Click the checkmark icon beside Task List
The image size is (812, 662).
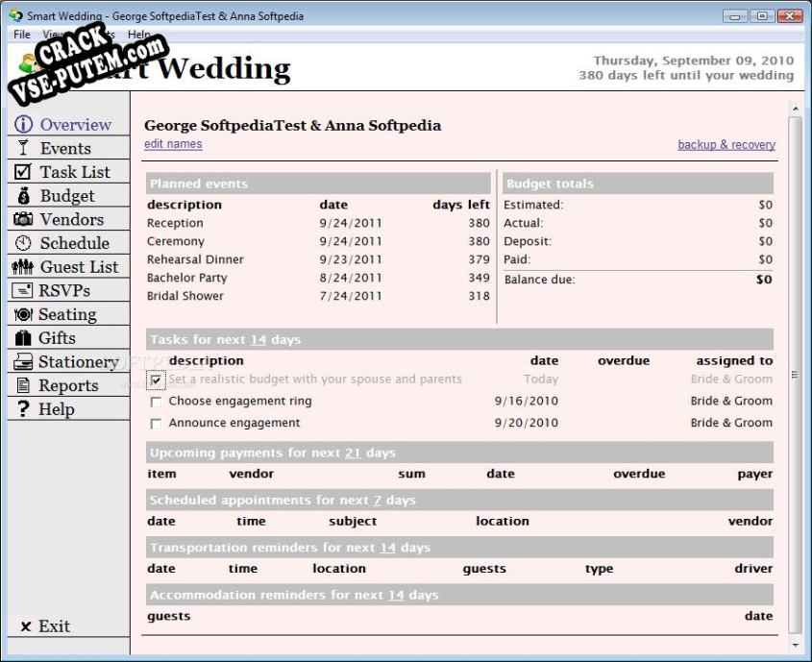coord(23,171)
